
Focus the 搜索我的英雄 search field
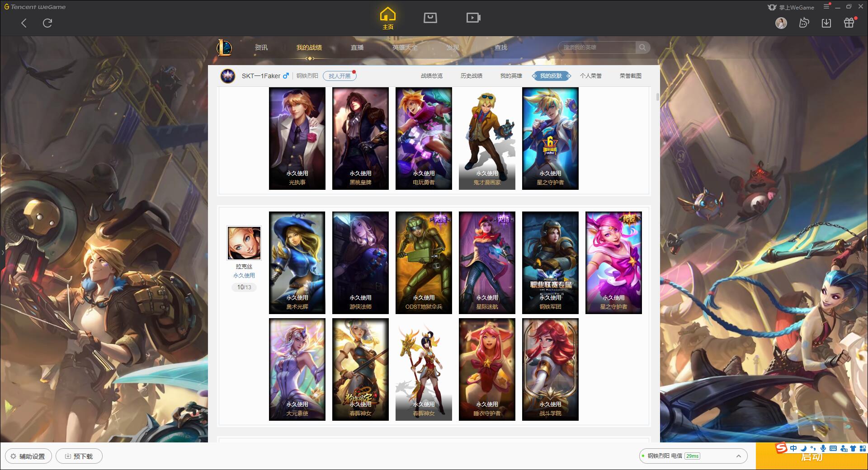tap(598, 47)
